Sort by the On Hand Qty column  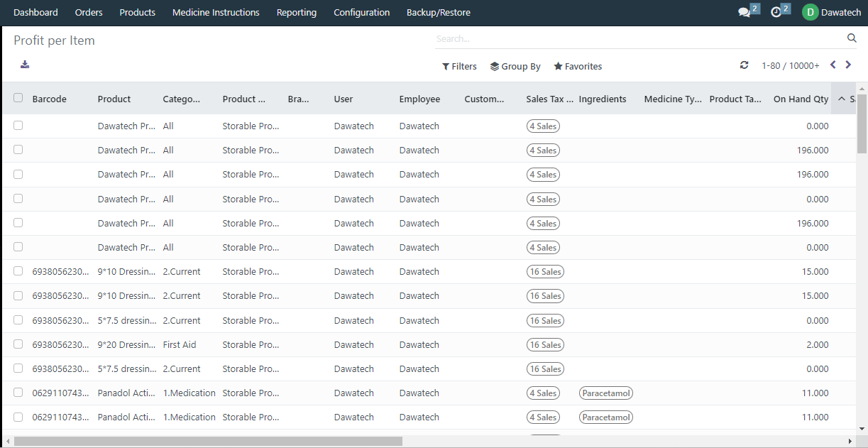[801, 99]
